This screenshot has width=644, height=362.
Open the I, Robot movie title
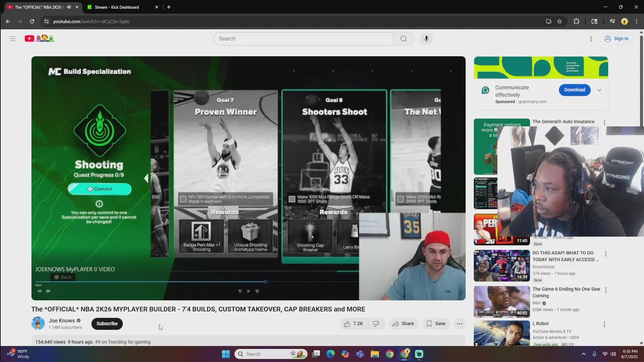click(541, 324)
